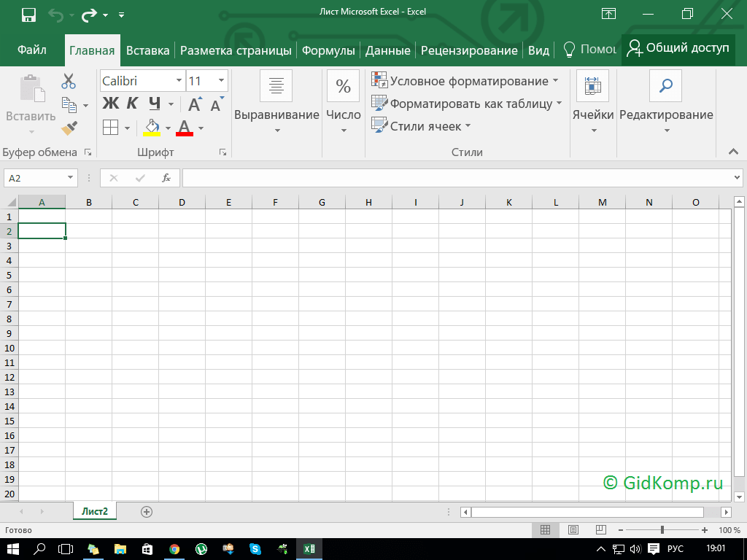Toggle italic К formatting
The image size is (747, 560).
132,104
